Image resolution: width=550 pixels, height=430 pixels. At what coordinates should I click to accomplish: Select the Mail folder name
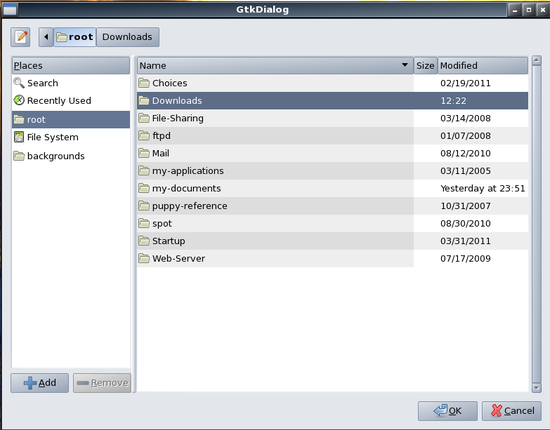[161, 153]
